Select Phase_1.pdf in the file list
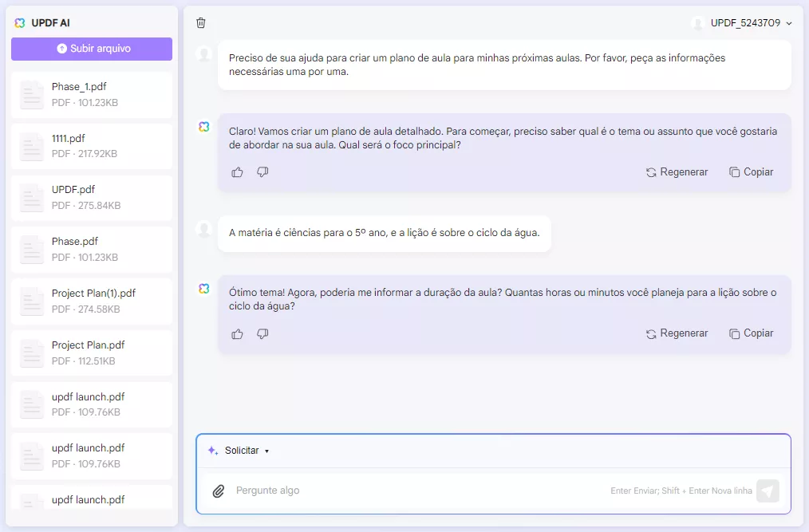The image size is (809, 532). [x=91, y=93]
